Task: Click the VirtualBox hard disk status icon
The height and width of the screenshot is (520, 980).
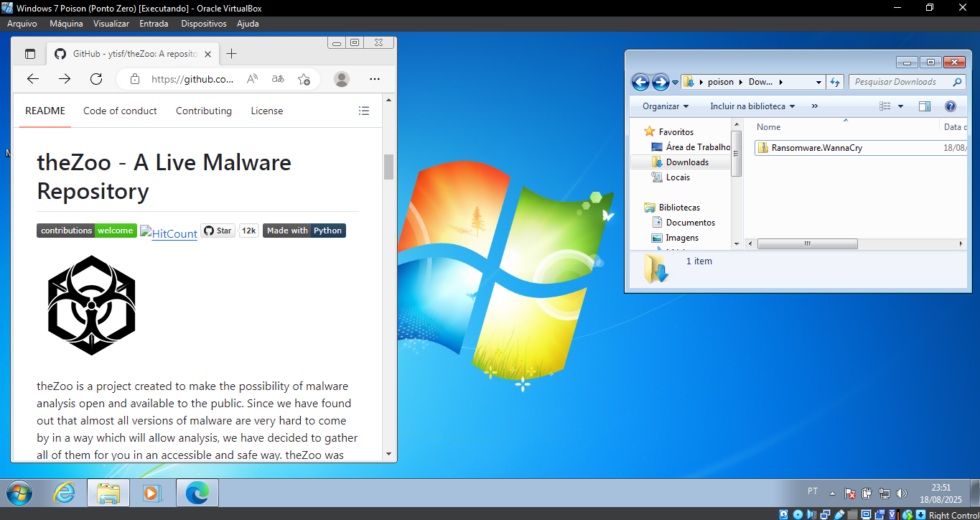Action: [783, 514]
